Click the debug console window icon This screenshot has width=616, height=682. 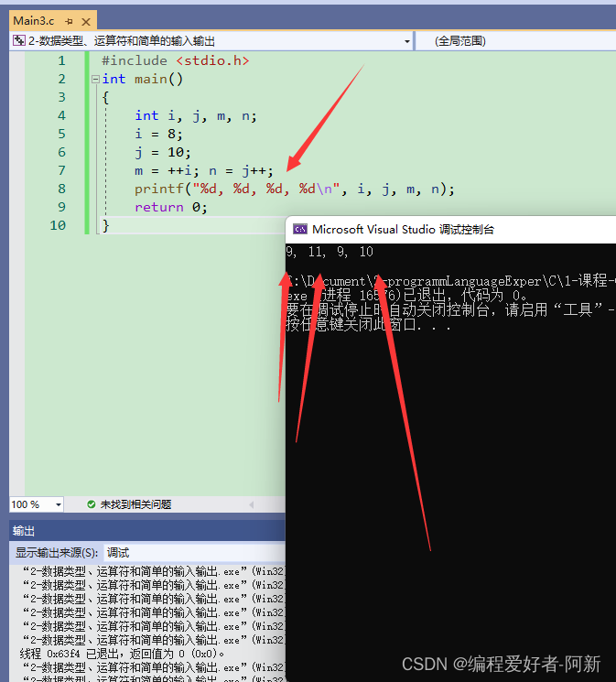tap(300, 229)
